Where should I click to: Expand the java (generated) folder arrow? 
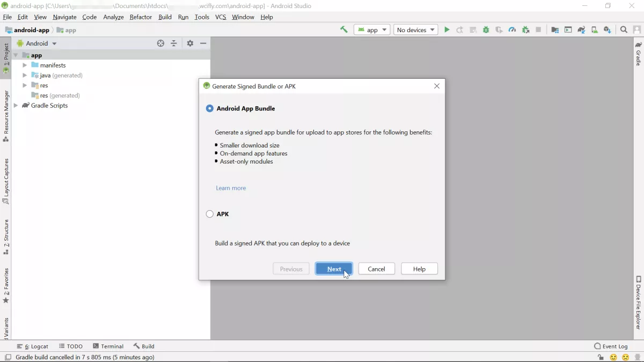coord(25,76)
